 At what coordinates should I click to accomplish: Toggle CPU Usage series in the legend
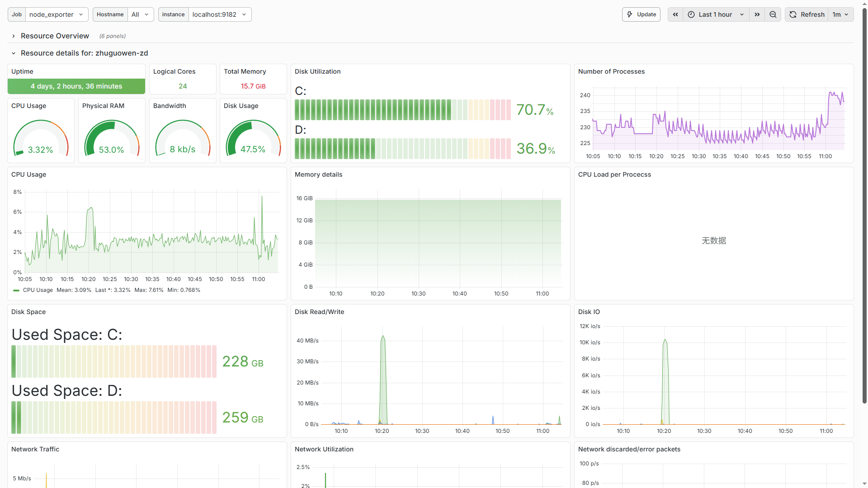(38, 290)
